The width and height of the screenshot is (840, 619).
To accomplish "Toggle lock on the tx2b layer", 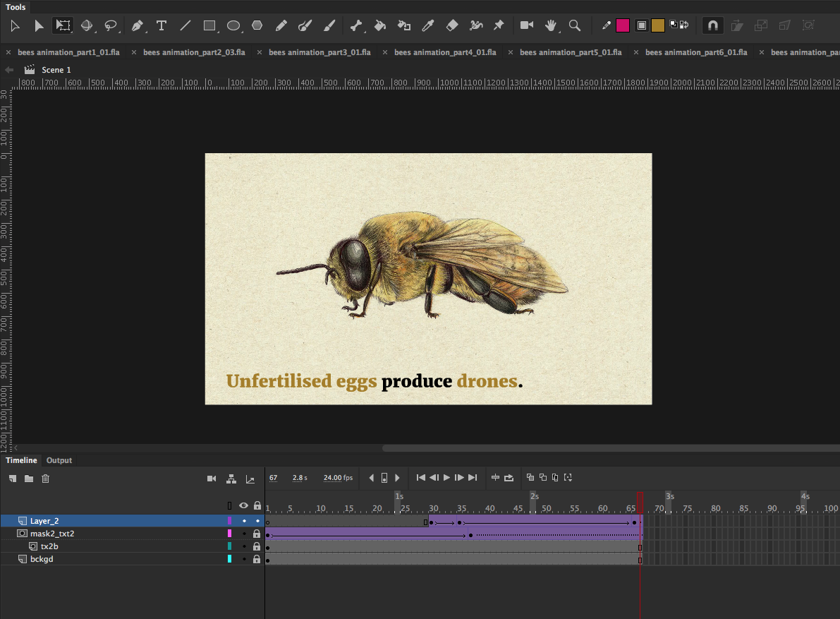I will [257, 546].
